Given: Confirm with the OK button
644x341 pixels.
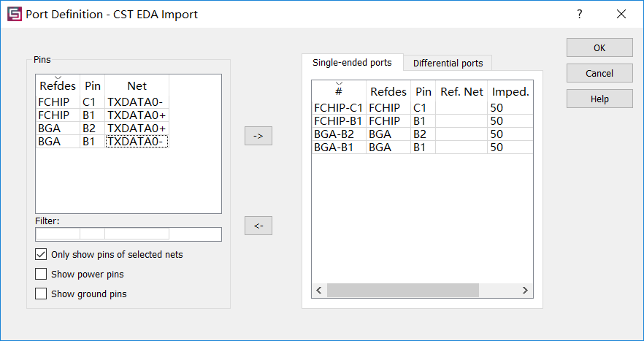Looking at the screenshot, I should coord(599,47).
